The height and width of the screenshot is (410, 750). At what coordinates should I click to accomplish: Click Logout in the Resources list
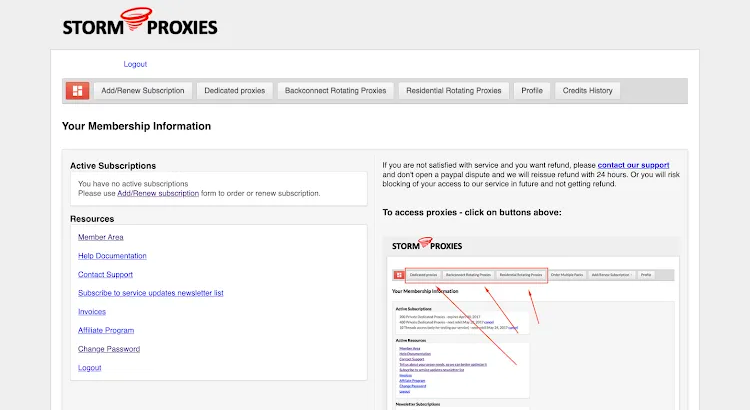[89, 368]
